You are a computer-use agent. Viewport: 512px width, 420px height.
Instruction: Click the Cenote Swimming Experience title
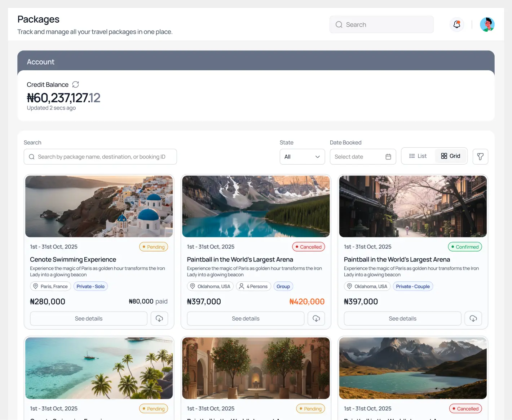[73, 259]
